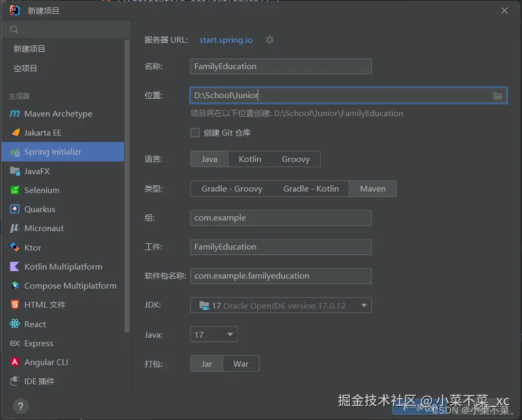522x420 pixels.
Task: Select Maven Archetype generator entry
Action: [63, 114]
